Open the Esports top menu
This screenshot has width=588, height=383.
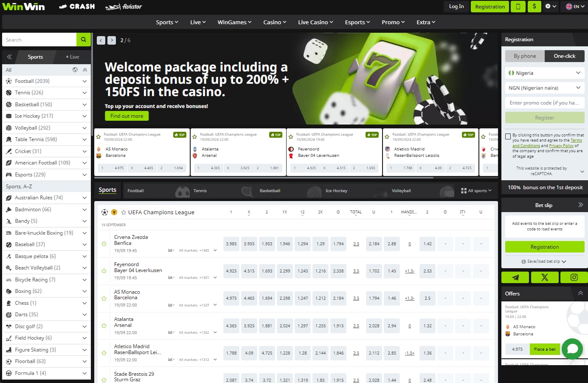(357, 22)
